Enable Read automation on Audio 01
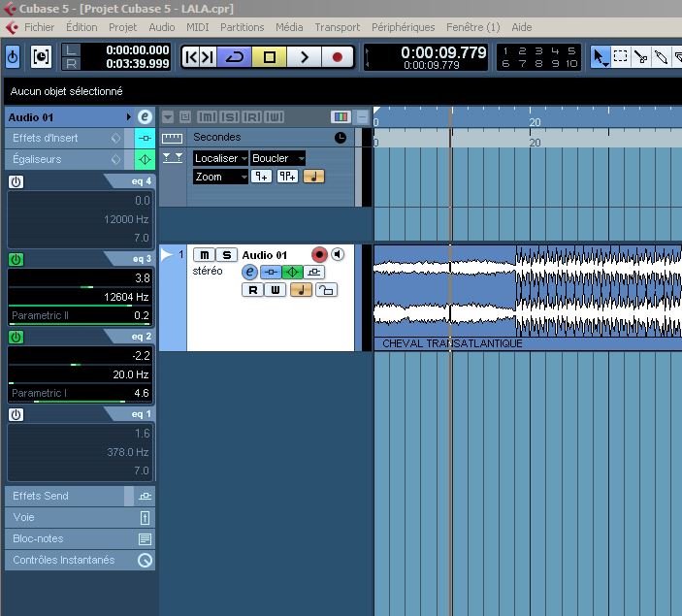682x616 pixels. pos(252,290)
